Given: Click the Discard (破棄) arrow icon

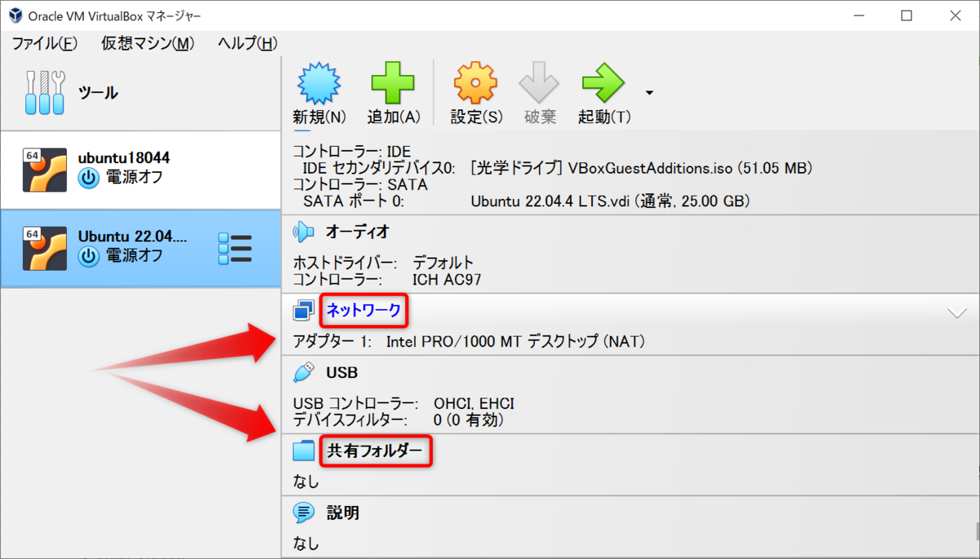Looking at the screenshot, I should (540, 84).
